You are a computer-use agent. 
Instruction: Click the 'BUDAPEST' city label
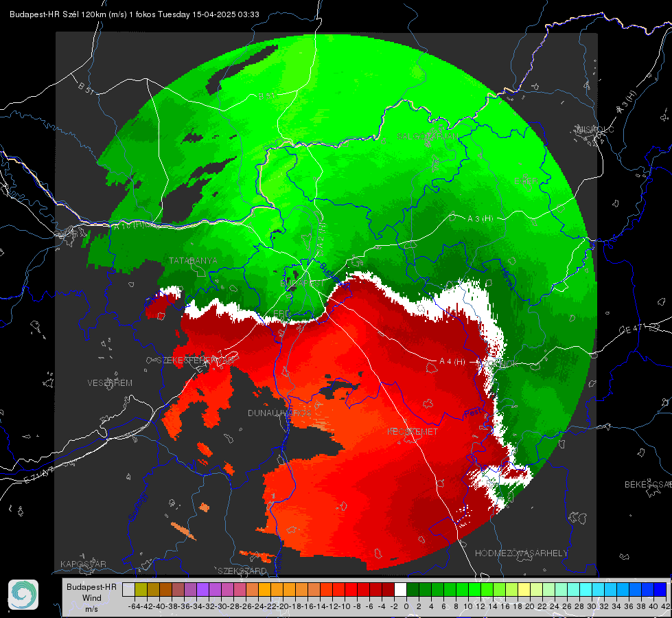(x=303, y=283)
